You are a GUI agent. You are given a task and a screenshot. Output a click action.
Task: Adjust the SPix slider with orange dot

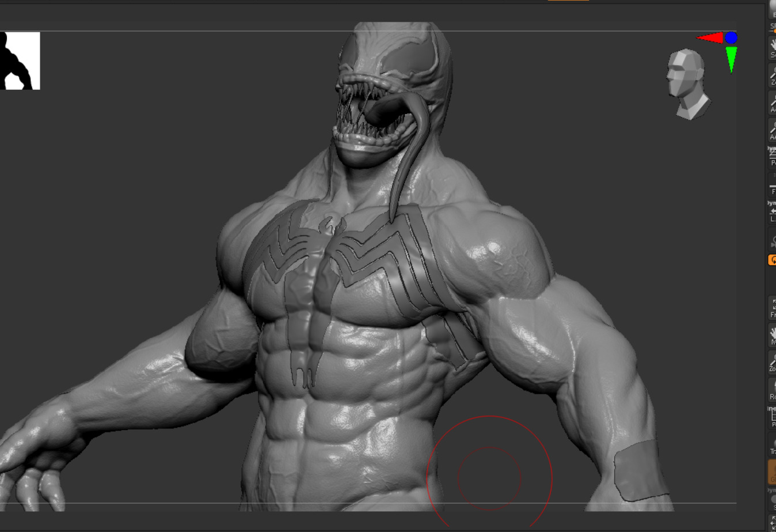[x=773, y=26]
